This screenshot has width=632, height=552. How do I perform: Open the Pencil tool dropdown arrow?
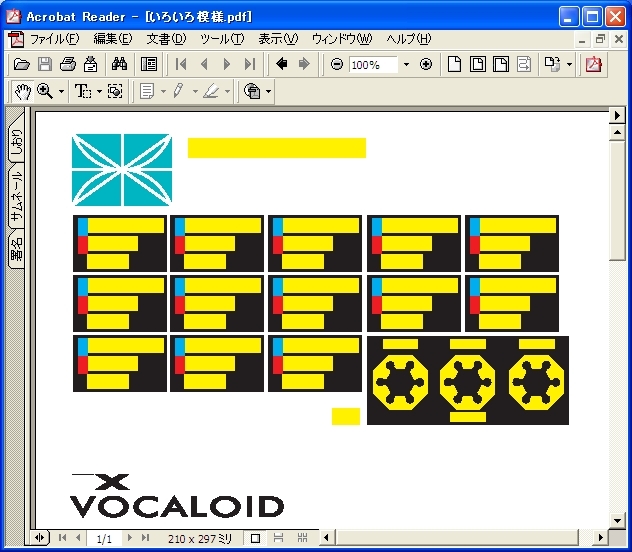pyautogui.click(x=195, y=92)
